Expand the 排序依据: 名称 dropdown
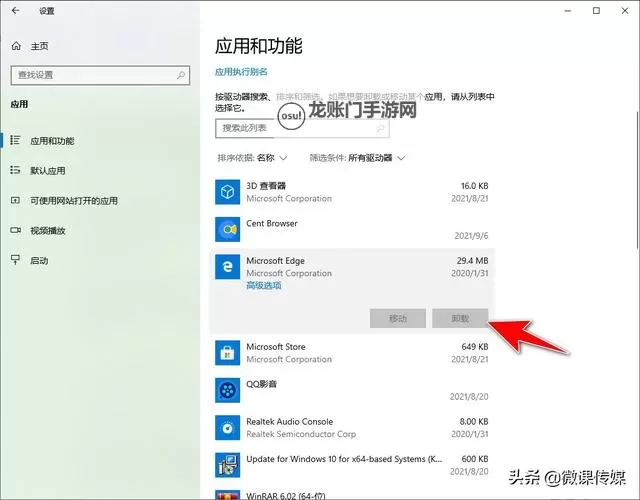This screenshot has width=640, height=500. pyautogui.click(x=252, y=158)
